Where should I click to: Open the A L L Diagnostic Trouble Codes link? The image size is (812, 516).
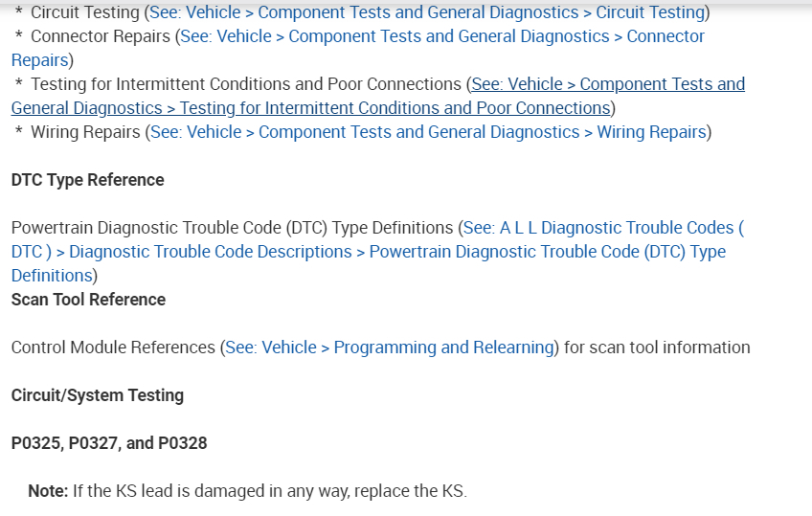click(603, 228)
